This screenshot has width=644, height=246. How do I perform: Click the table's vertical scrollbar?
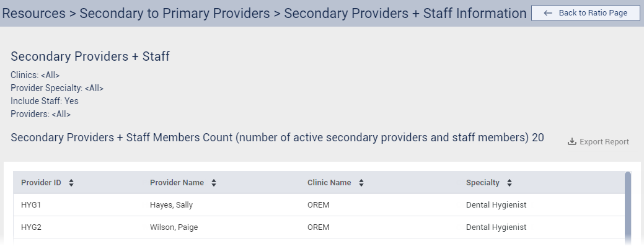[x=627, y=208]
